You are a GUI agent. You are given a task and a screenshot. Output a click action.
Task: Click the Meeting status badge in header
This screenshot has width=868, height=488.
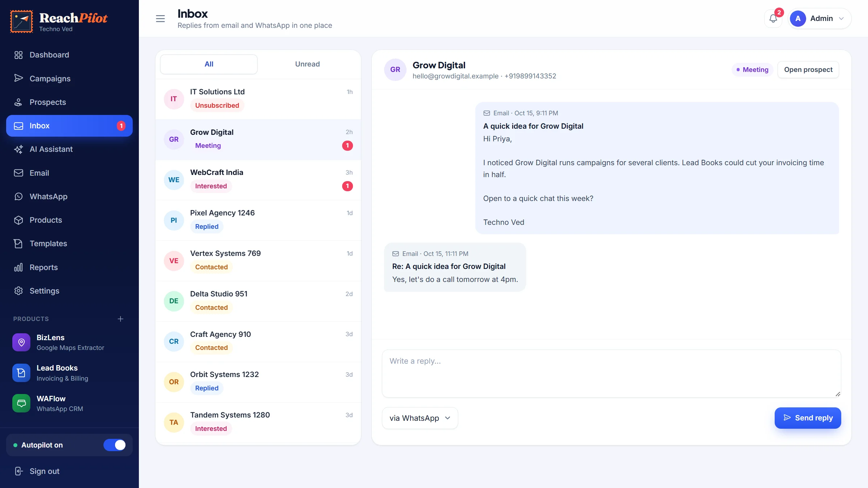tap(752, 69)
